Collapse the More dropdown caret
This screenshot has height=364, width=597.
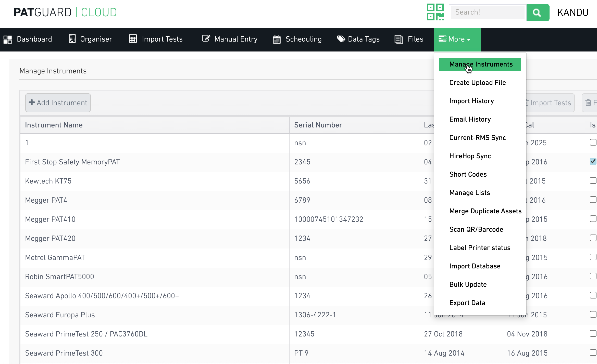pyautogui.click(x=469, y=40)
